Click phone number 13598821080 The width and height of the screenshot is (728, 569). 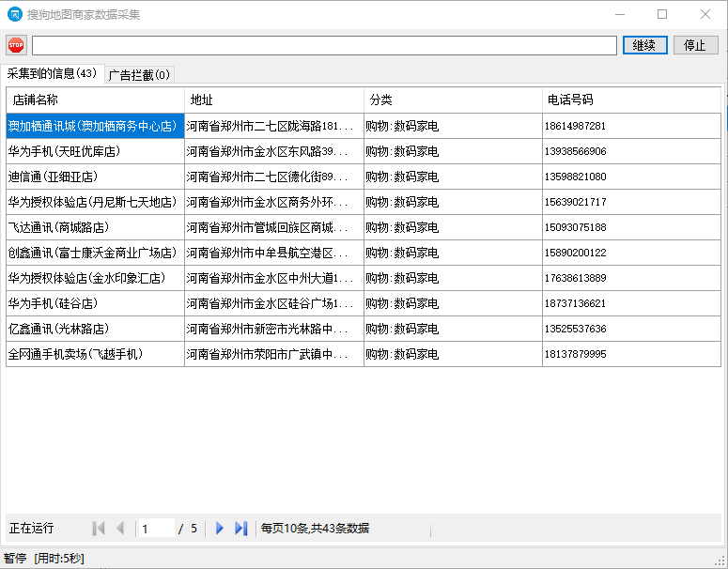575,177
